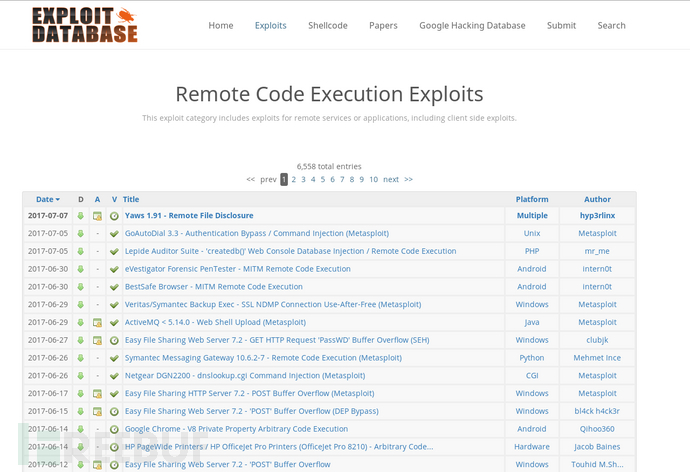Image resolution: width=690 pixels, height=472 pixels.
Task: Download the GoAutoDial 3.3 exploit
Action: click(81, 234)
